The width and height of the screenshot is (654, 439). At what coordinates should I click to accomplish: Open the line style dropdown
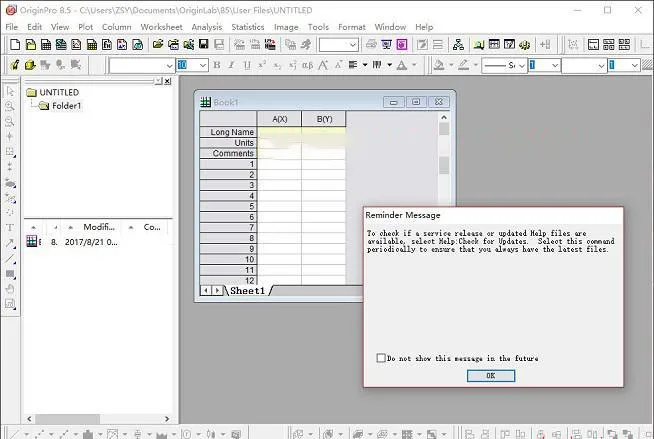pyautogui.click(x=504, y=65)
